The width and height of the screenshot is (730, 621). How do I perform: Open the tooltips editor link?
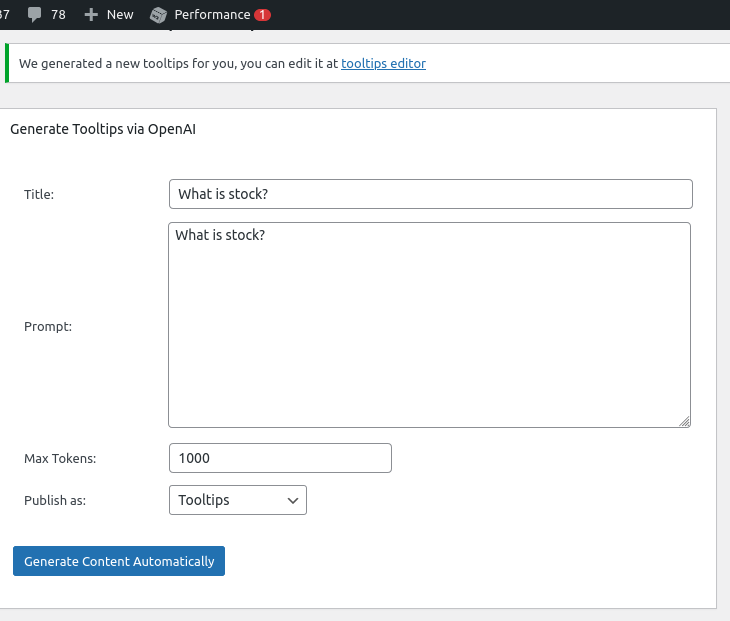click(x=383, y=63)
